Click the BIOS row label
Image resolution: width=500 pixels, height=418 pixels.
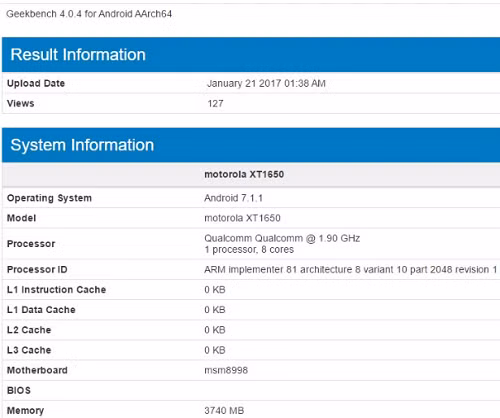point(19,390)
